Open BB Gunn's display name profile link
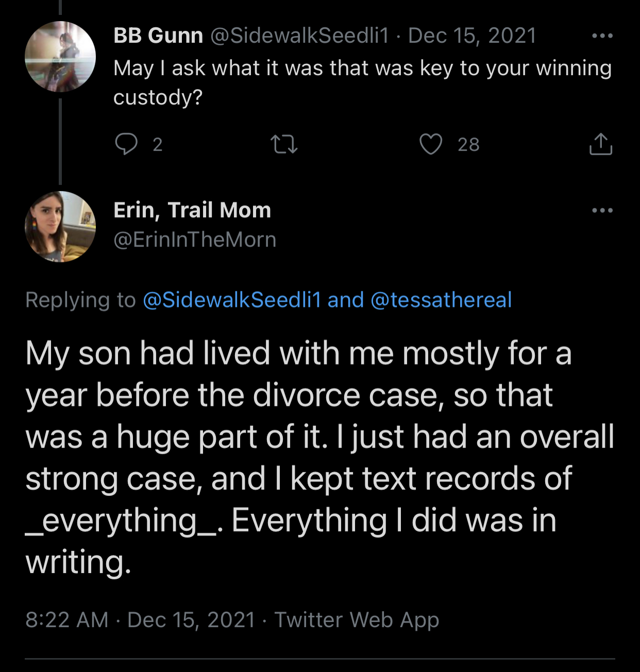The width and height of the screenshot is (640, 672). tap(158, 36)
